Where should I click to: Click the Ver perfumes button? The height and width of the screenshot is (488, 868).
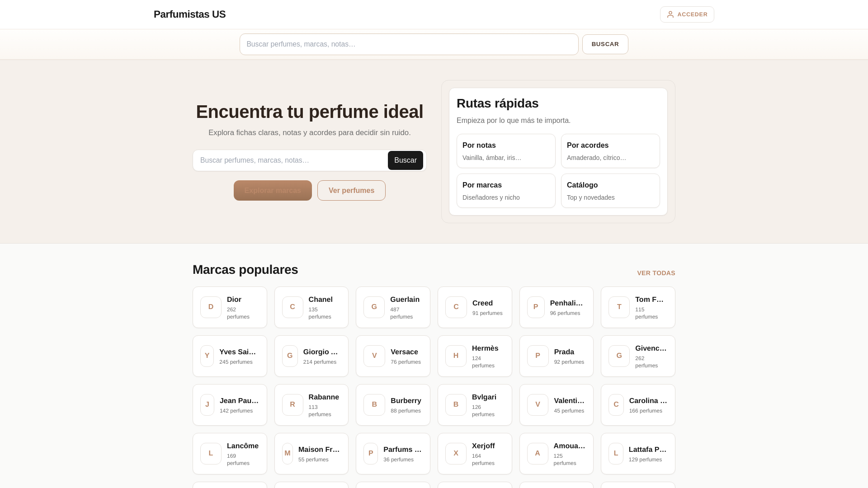(351, 190)
